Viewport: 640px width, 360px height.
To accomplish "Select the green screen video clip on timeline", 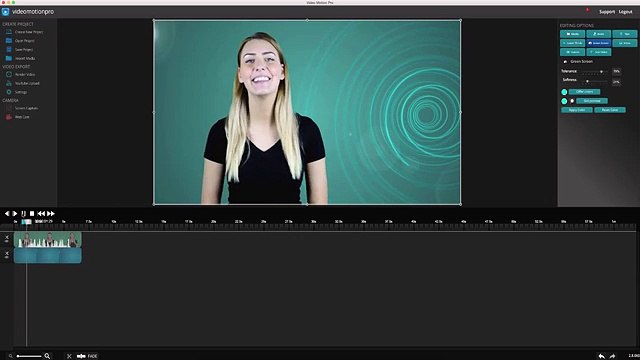I will [48, 240].
